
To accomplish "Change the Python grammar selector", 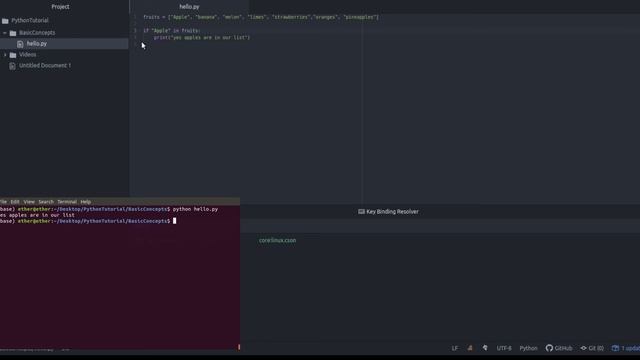I will pyautogui.click(x=529, y=348).
